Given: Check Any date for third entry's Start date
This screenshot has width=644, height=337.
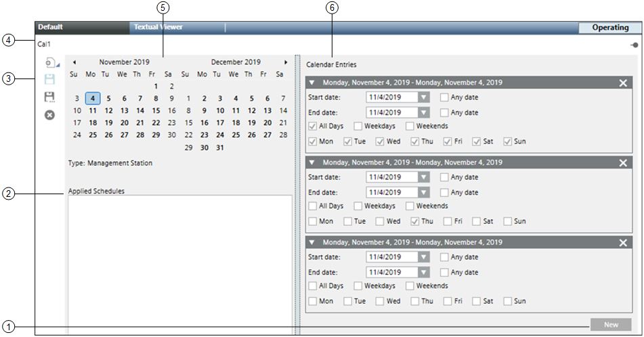Looking at the screenshot, I should pos(444,257).
